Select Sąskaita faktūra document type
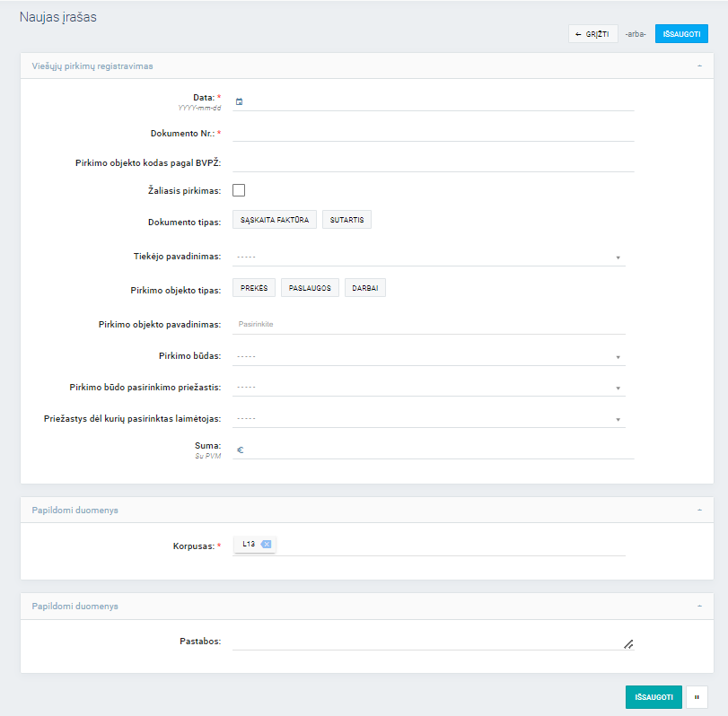Image resolution: width=728 pixels, height=716 pixels. [275, 220]
